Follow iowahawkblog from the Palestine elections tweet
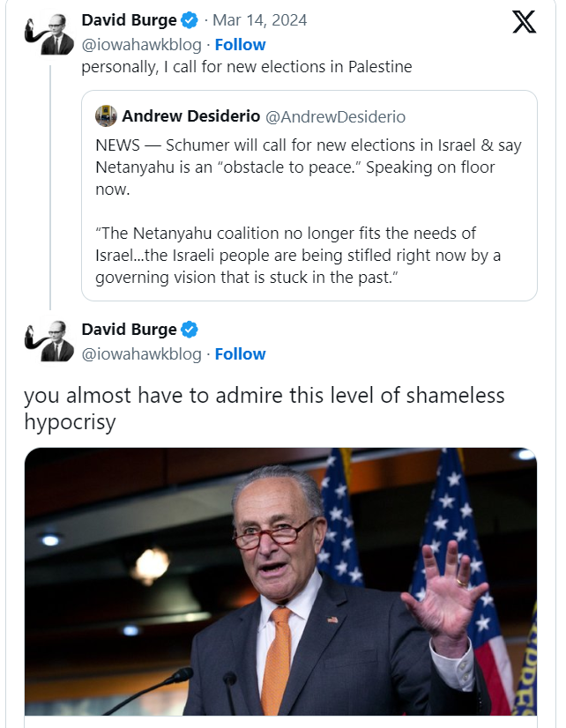 pos(240,44)
